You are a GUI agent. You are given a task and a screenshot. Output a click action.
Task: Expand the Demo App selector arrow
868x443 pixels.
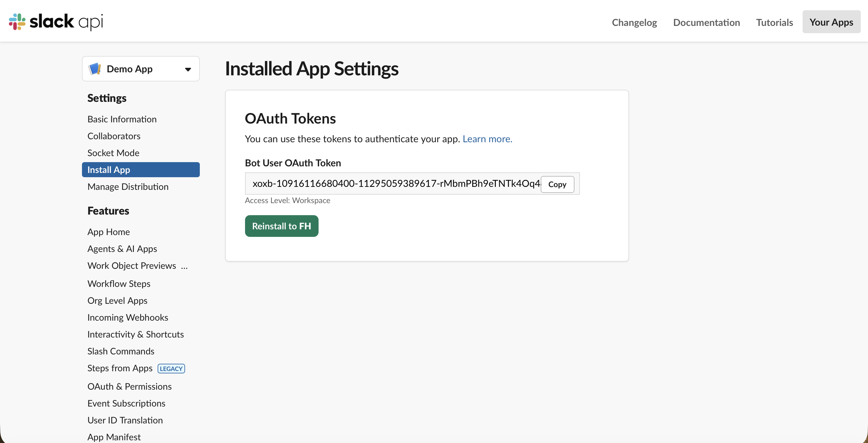point(188,69)
